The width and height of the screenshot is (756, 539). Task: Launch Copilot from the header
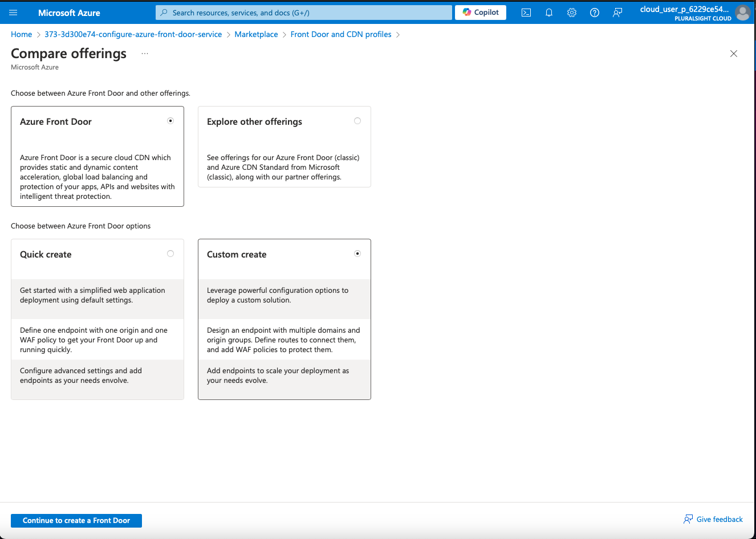[481, 13]
